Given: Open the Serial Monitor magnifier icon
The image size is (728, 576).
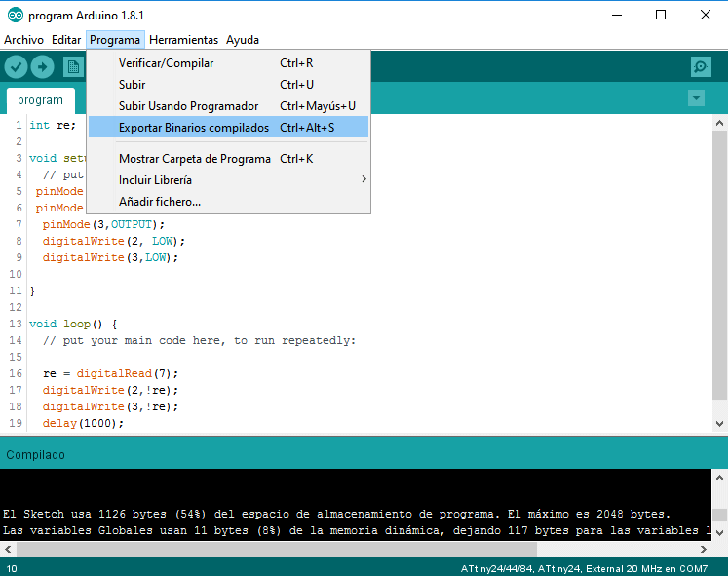Looking at the screenshot, I should 701,67.
